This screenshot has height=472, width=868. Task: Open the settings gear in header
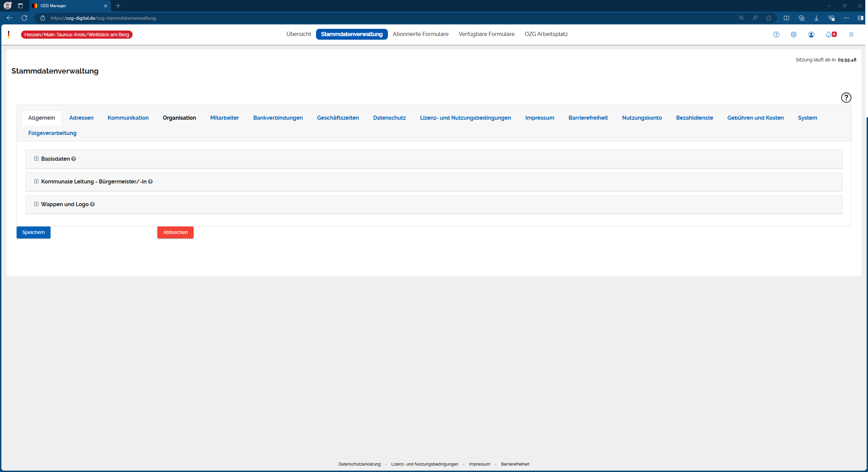click(x=793, y=34)
